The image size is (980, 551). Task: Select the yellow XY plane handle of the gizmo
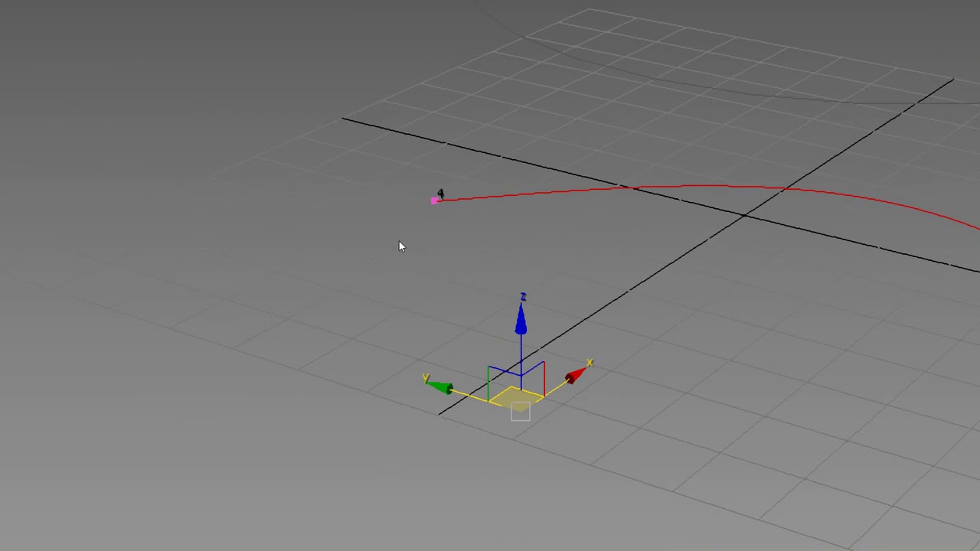(x=516, y=398)
